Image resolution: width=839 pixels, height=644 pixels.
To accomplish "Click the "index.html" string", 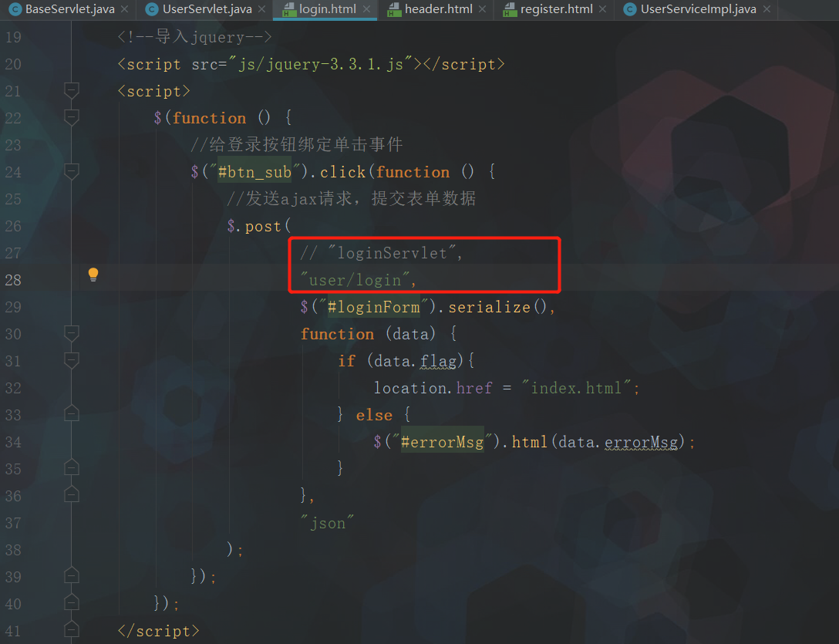I will pyautogui.click(x=576, y=388).
